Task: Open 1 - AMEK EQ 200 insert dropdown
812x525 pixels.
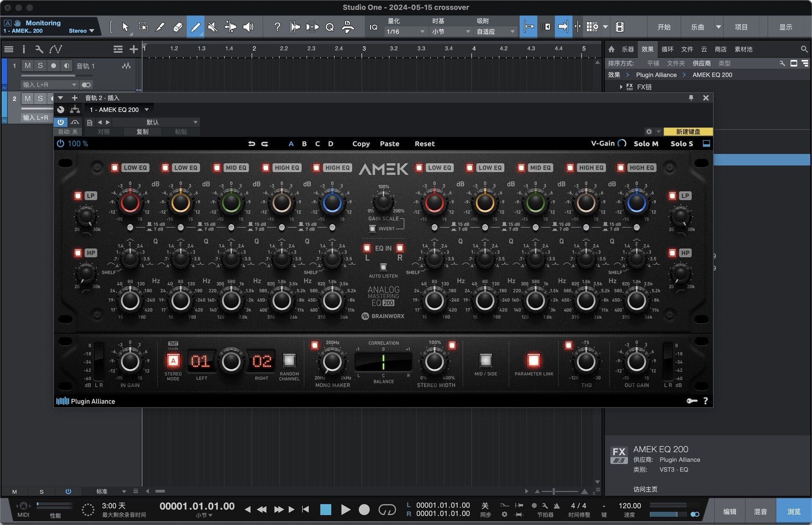Action: coord(119,110)
